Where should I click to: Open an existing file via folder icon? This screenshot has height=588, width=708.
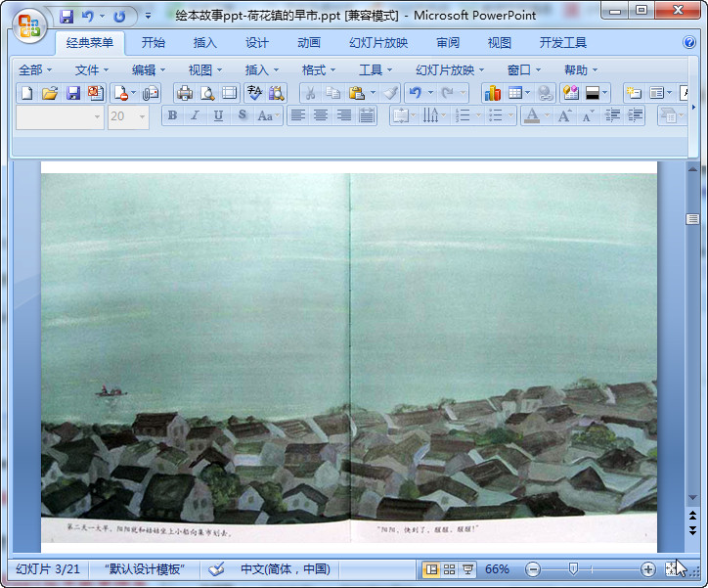coord(50,93)
